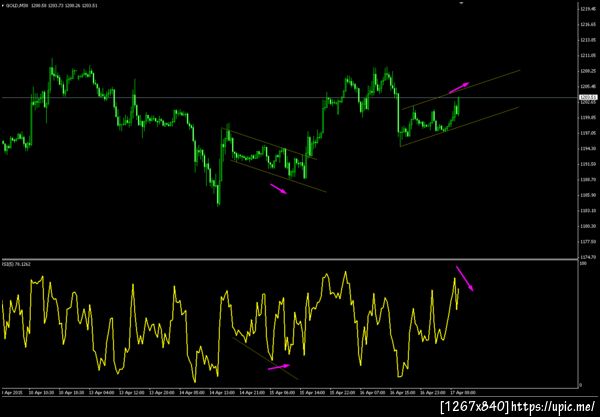This screenshot has height=417, width=600.
Task: Click the 1180.30 price scale label
Action: point(589,226)
